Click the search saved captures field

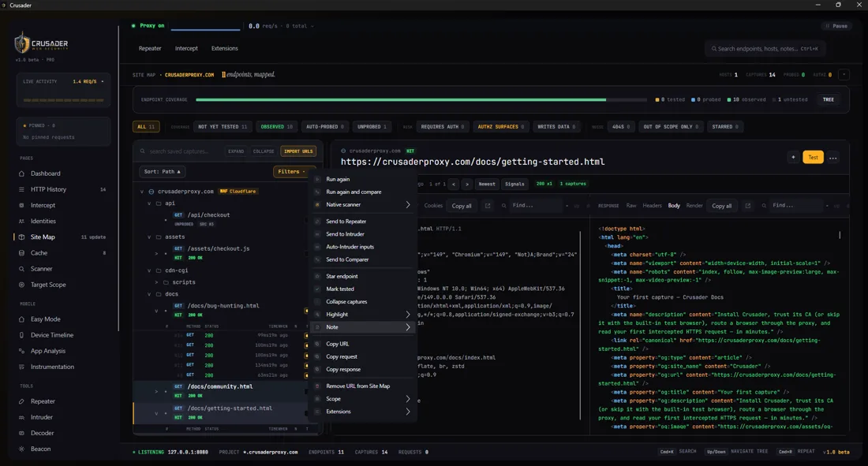[x=181, y=151]
